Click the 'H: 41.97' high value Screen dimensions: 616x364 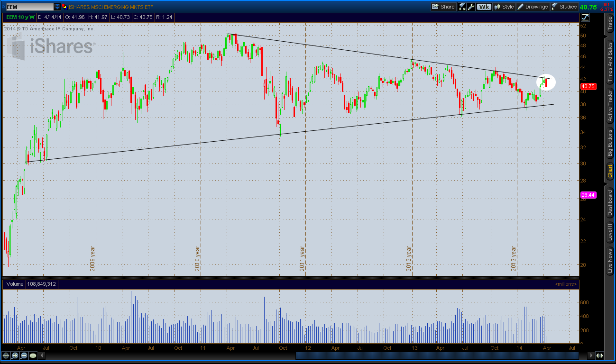click(x=98, y=18)
